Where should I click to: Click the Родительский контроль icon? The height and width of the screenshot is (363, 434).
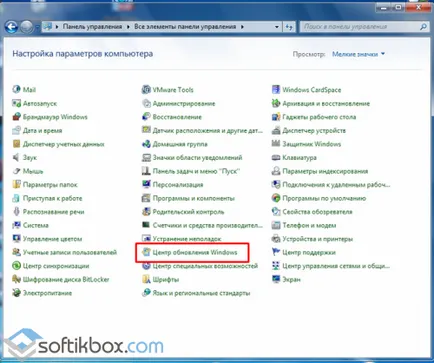[146, 212]
